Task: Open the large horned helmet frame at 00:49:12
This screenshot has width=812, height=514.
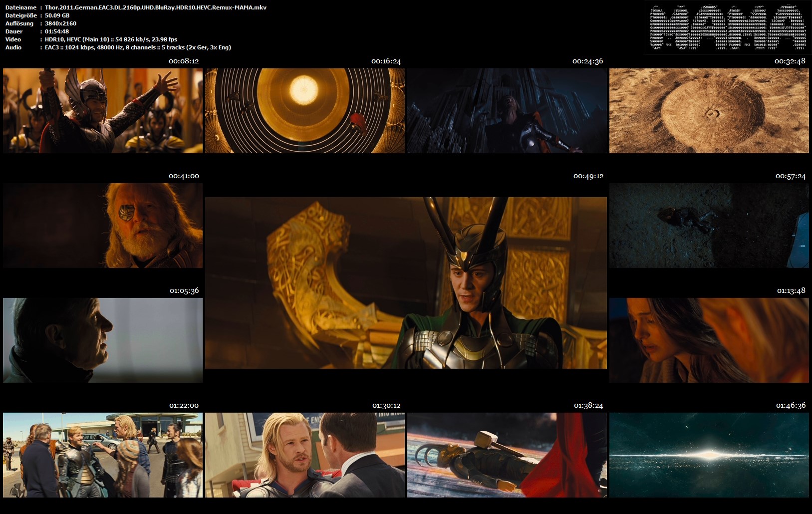Action: [x=406, y=283]
